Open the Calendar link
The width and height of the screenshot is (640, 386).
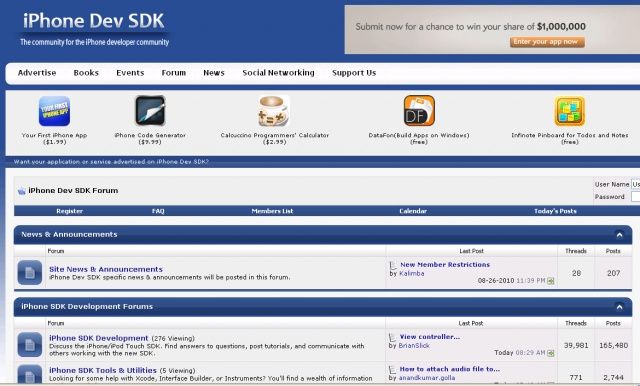coord(413,211)
